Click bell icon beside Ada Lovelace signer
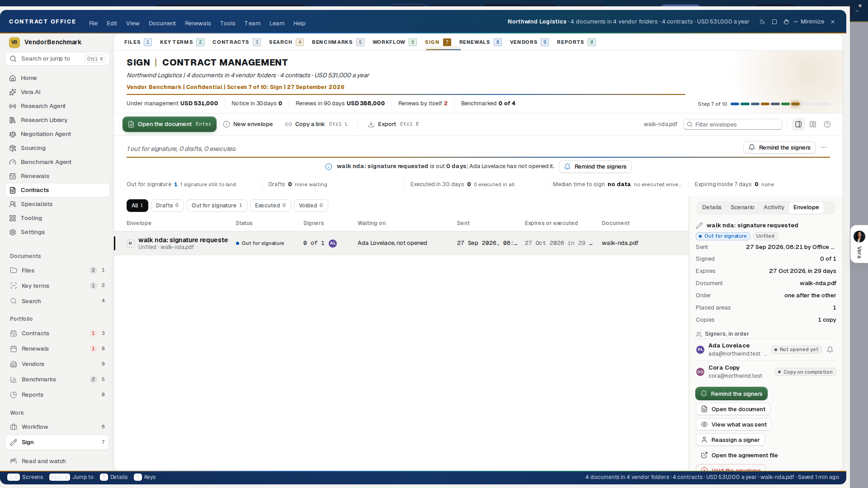 point(830,349)
